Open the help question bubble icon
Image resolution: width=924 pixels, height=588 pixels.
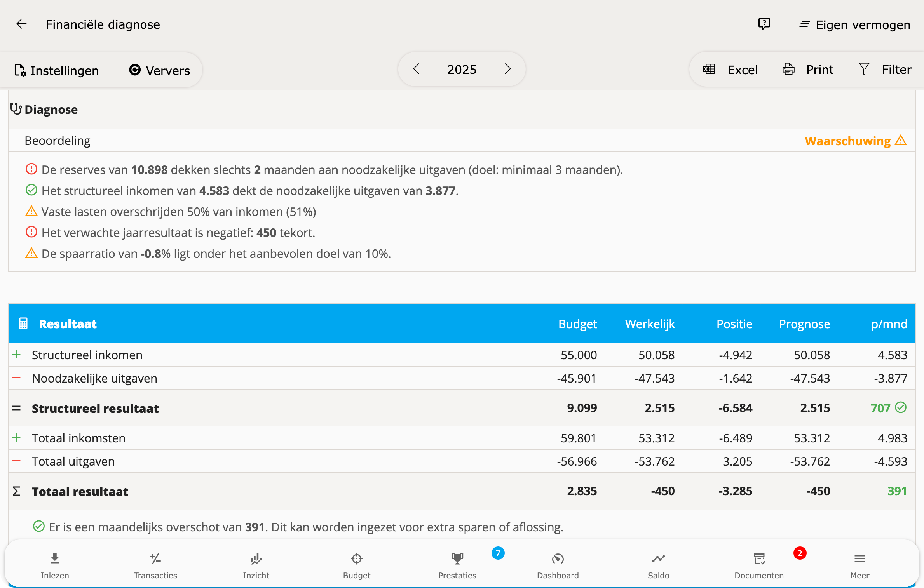coord(764,24)
